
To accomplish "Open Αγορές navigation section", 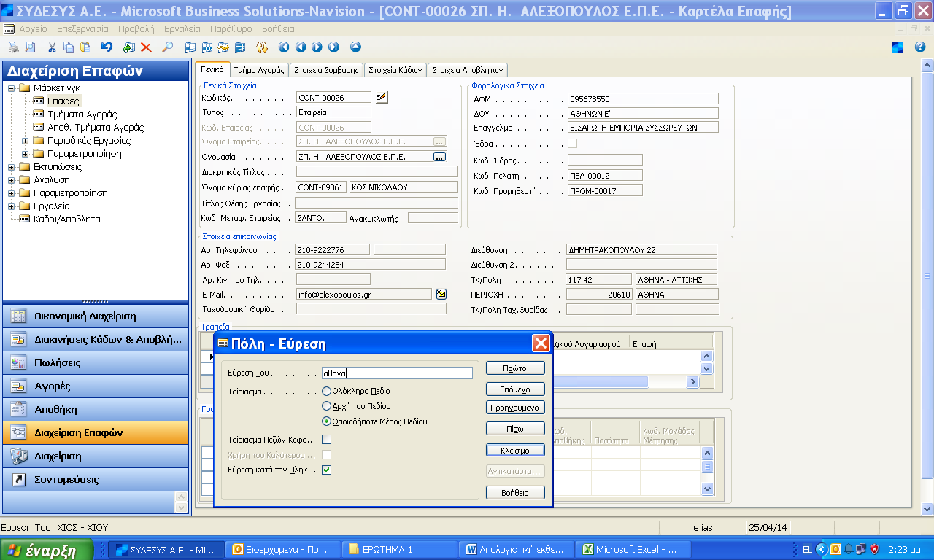I will click(95, 386).
